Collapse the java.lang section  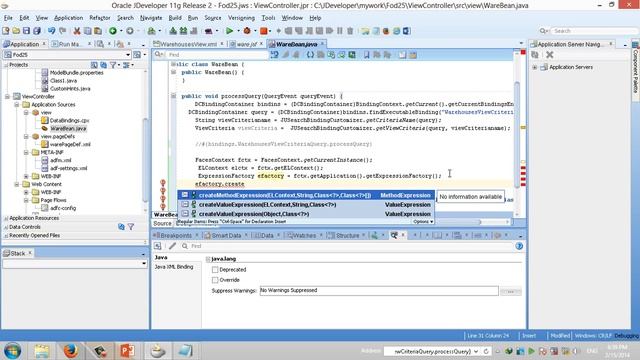point(208,259)
